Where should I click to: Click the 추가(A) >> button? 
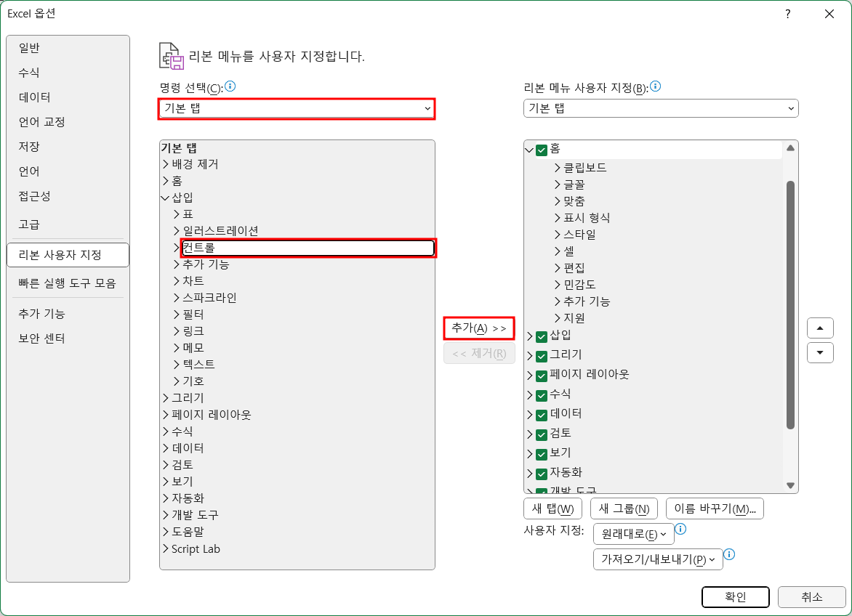(x=479, y=328)
